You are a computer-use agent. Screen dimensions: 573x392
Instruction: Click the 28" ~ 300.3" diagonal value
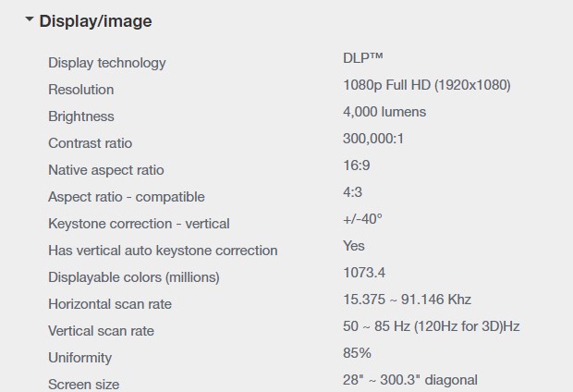pos(409,380)
